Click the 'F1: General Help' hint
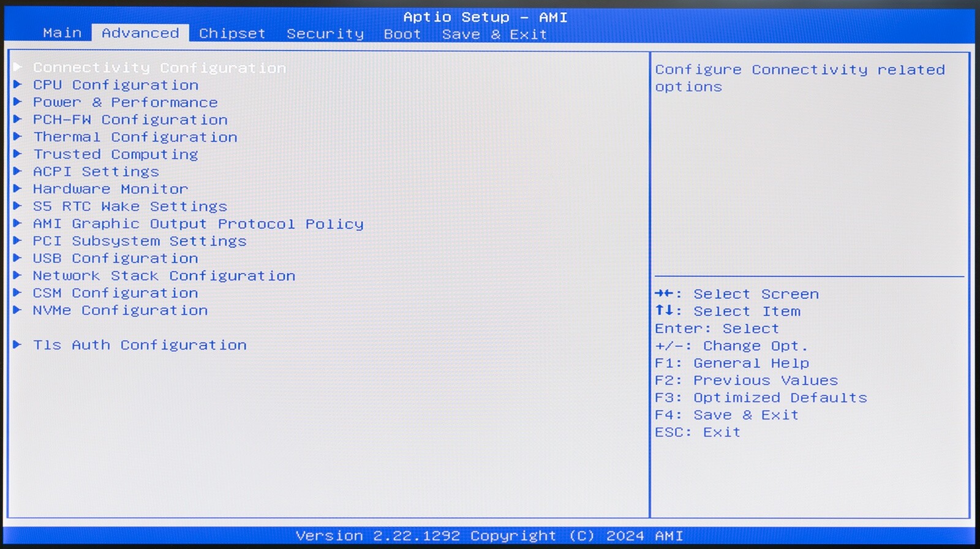The width and height of the screenshot is (980, 549). (732, 363)
